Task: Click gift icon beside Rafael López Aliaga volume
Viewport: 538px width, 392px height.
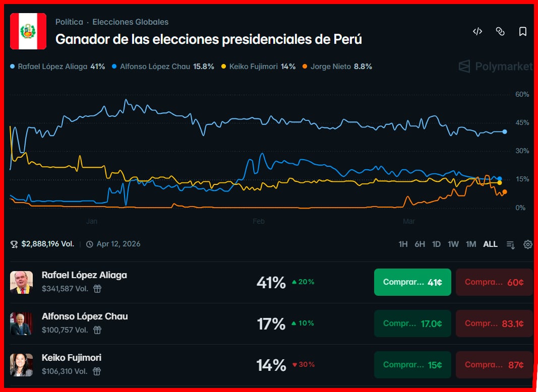Action: pos(97,289)
